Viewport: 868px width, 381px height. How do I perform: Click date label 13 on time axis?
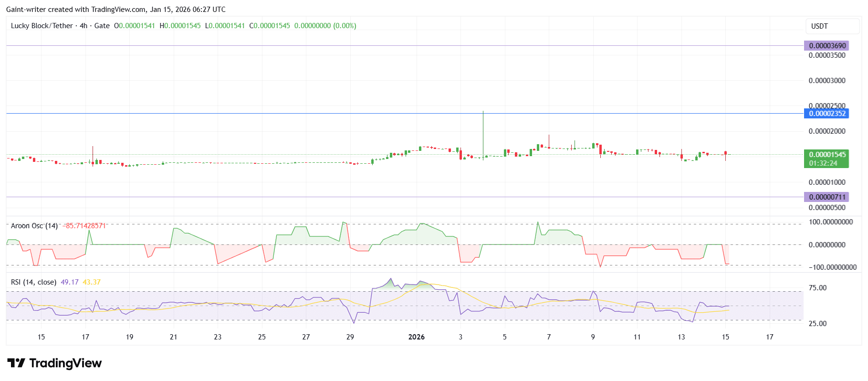[681, 337]
